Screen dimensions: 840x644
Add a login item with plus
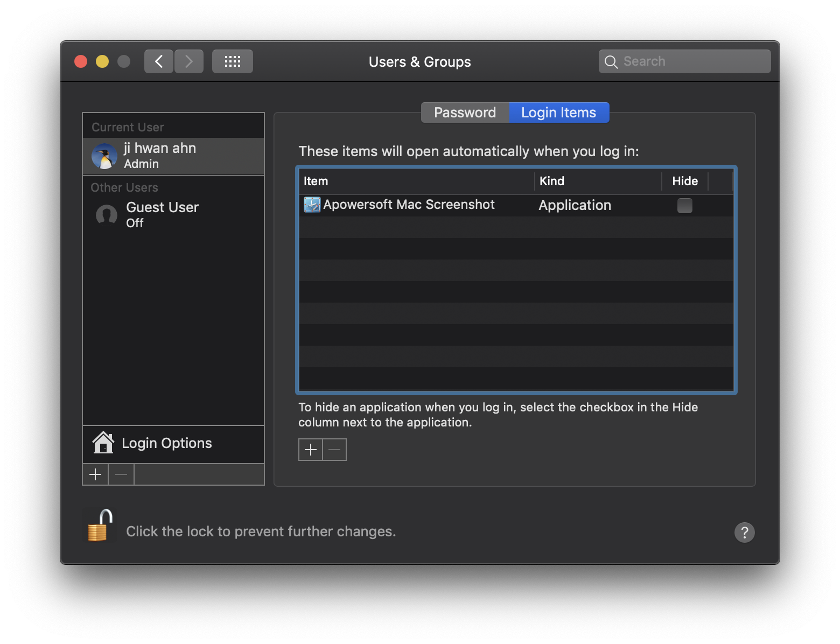(311, 450)
